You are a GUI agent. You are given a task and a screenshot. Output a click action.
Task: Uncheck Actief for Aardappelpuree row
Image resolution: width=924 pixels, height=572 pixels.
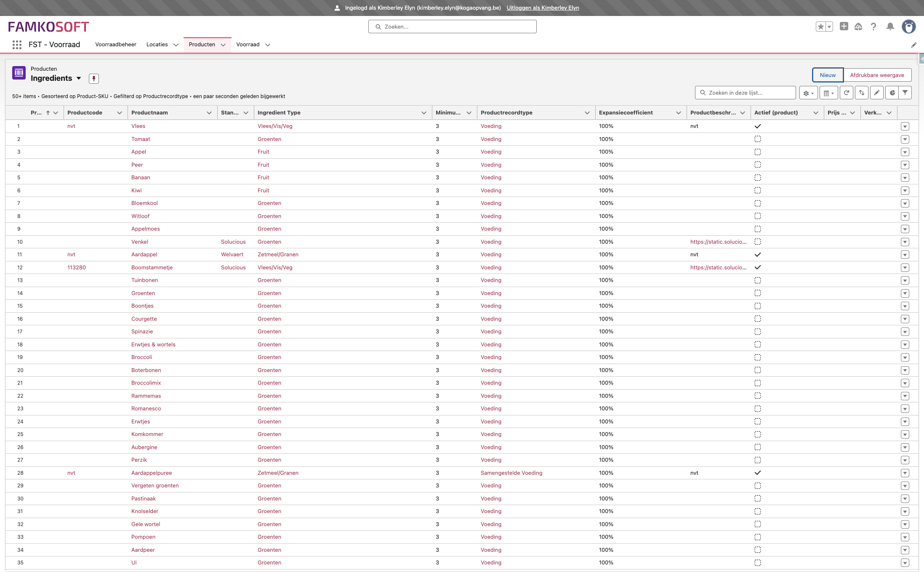[x=757, y=473]
